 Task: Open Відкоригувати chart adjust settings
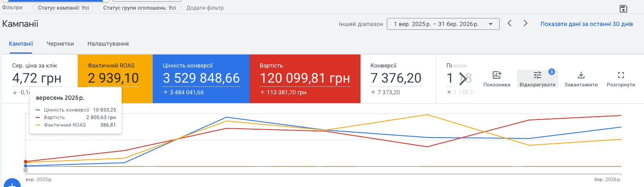537,79
